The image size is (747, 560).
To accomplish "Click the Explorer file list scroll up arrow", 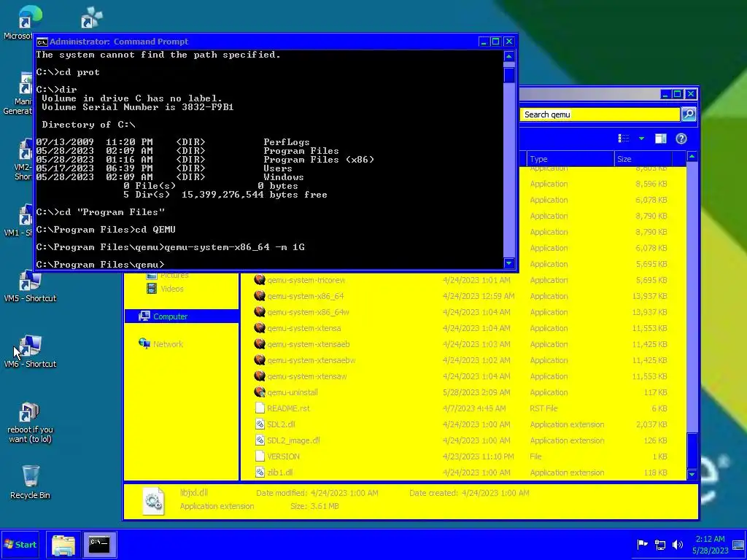I will pos(692,157).
